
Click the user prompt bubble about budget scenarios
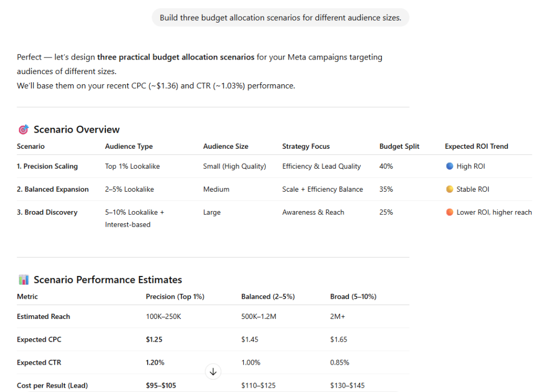(280, 17)
